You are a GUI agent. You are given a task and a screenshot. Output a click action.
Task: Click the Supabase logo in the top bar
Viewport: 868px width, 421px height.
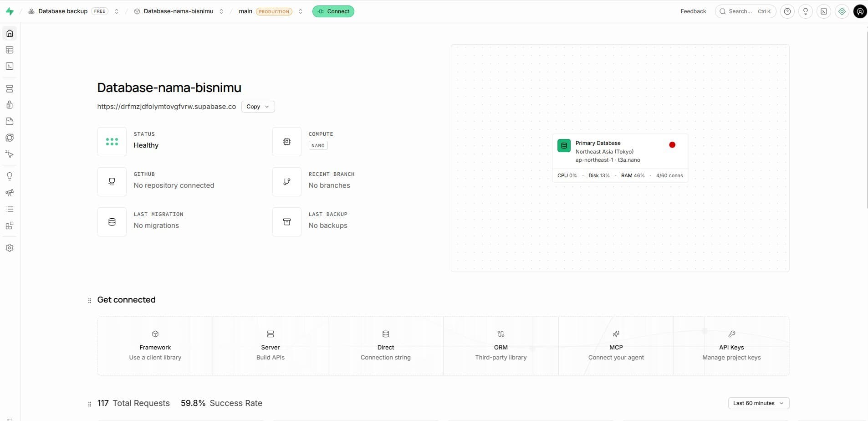click(x=10, y=11)
